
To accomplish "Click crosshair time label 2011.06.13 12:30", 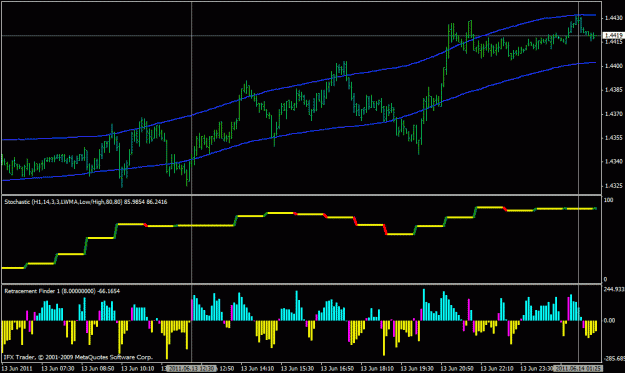I will [x=191, y=369].
